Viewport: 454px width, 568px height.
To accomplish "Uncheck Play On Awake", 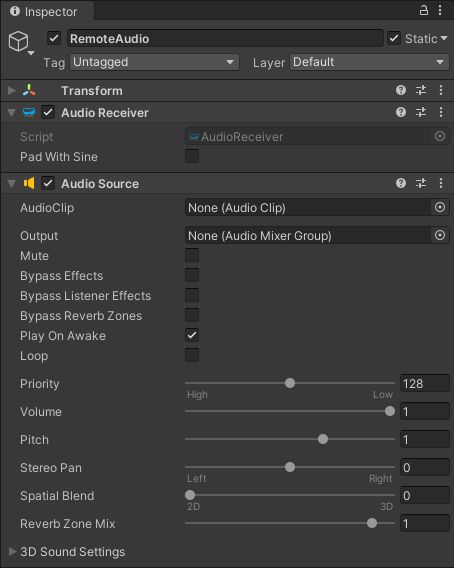I will click(192, 335).
